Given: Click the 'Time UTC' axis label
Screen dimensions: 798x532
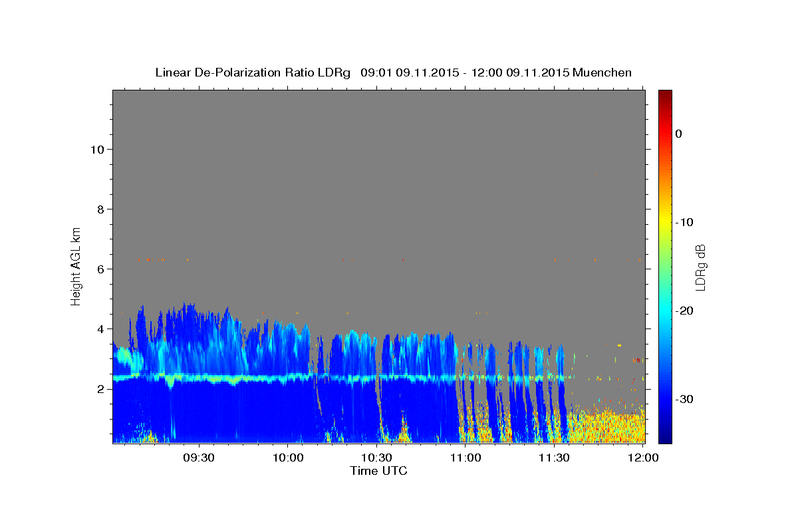Looking at the screenshot, I should (378, 471).
